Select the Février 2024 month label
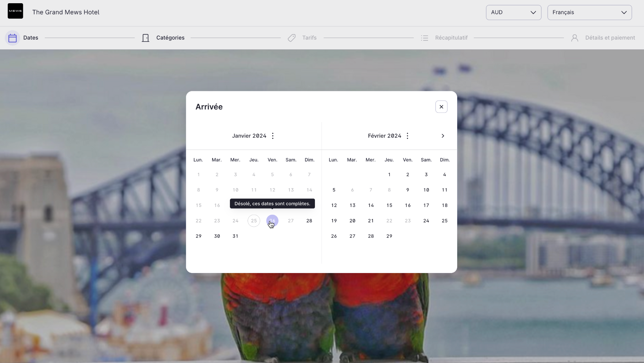 click(x=384, y=136)
